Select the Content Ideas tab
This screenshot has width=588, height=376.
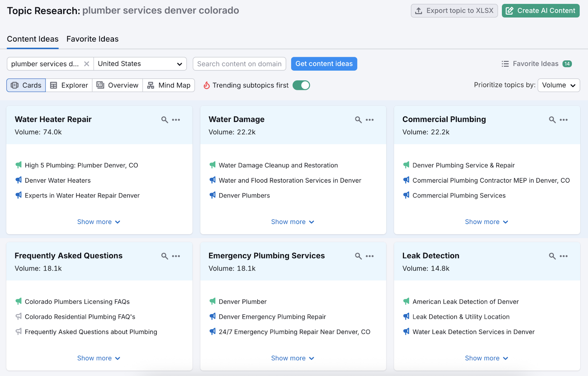point(32,39)
